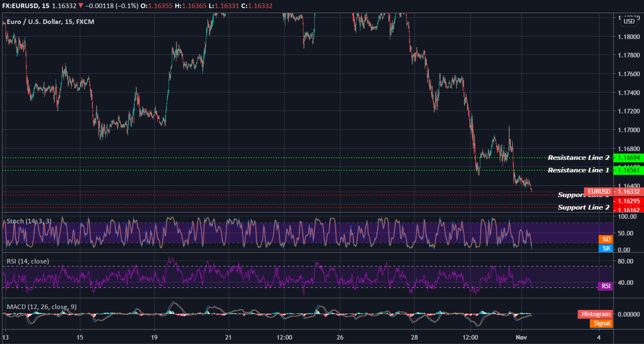The width and height of the screenshot is (644, 344).
Task: Click the 1.16561 green price tag
Action: click(x=629, y=170)
